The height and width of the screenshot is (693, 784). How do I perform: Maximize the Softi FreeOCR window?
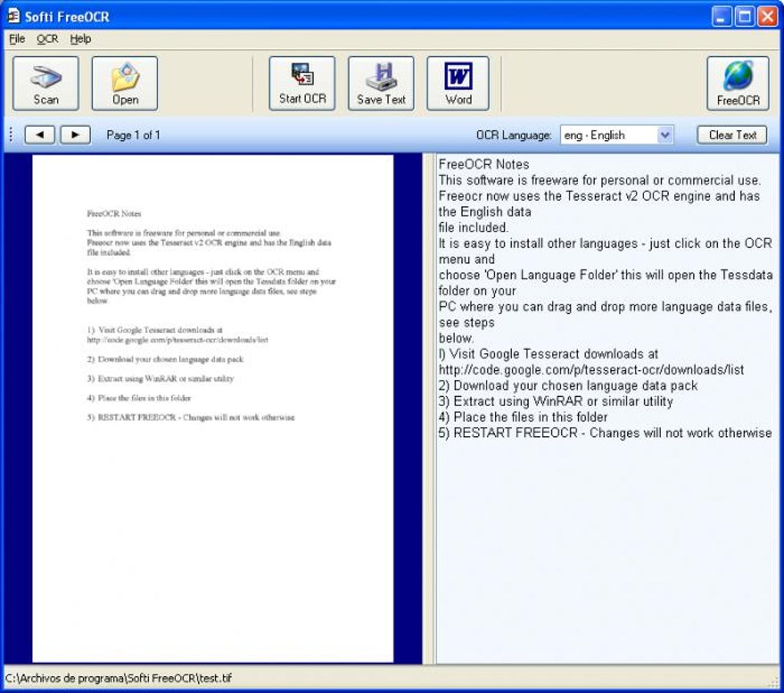pos(745,16)
